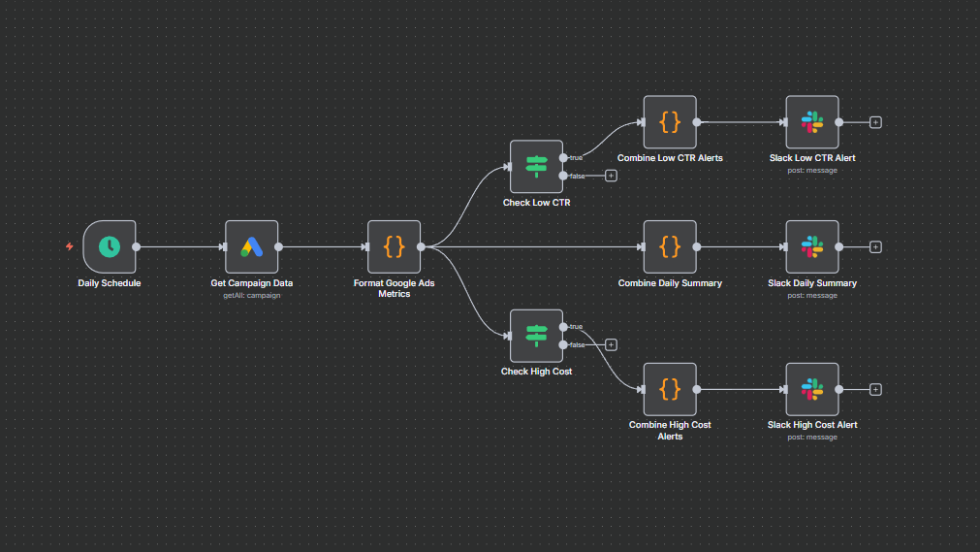Open the Combine Daily Summary code node

point(670,246)
